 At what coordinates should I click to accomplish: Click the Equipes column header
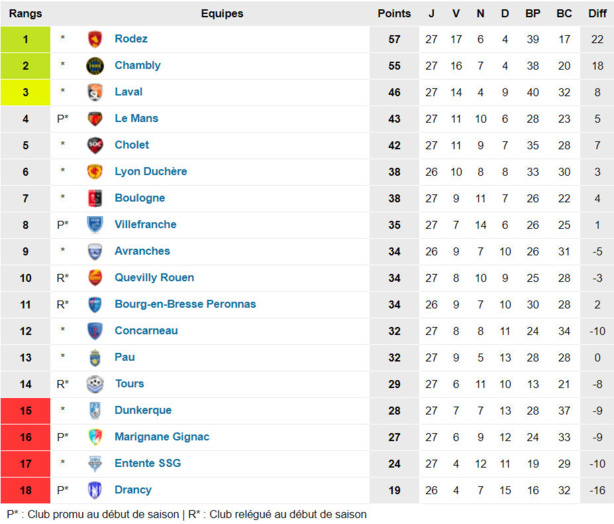pos(222,13)
